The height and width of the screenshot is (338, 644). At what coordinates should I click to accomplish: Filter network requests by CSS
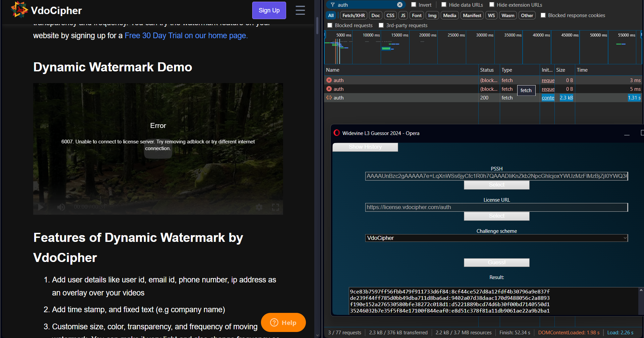tap(390, 15)
